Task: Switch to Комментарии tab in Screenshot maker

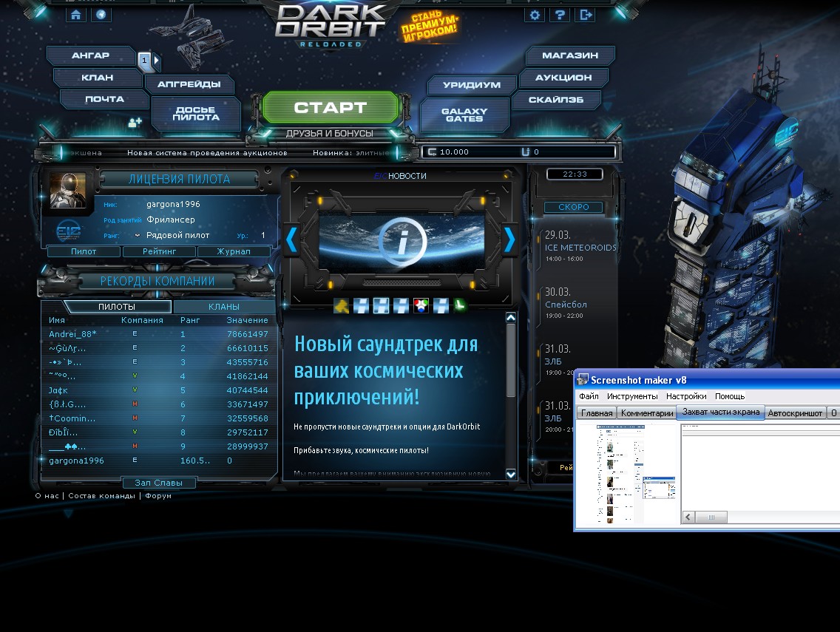Action: [647, 413]
